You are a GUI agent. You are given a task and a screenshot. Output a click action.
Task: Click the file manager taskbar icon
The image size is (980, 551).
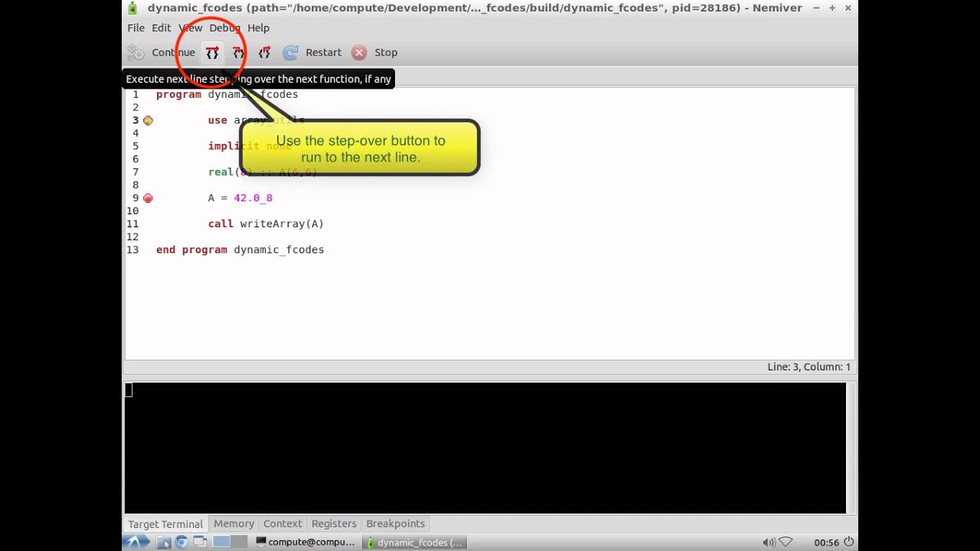[163, 543]
